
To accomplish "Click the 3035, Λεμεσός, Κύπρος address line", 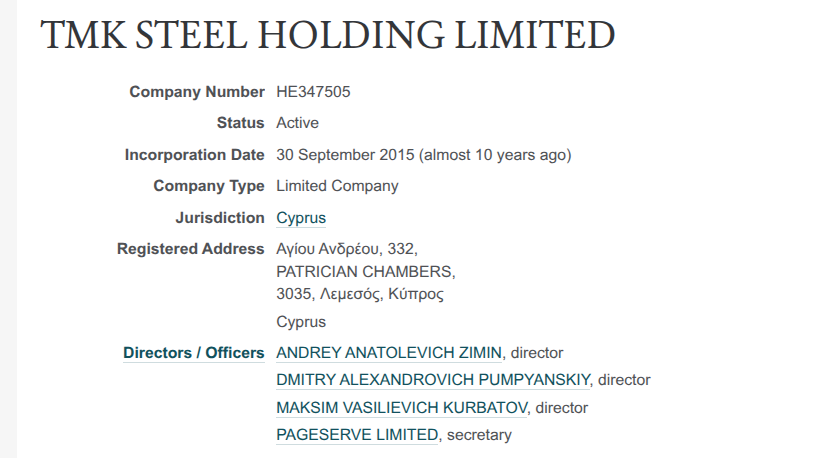I will (359, 295).
